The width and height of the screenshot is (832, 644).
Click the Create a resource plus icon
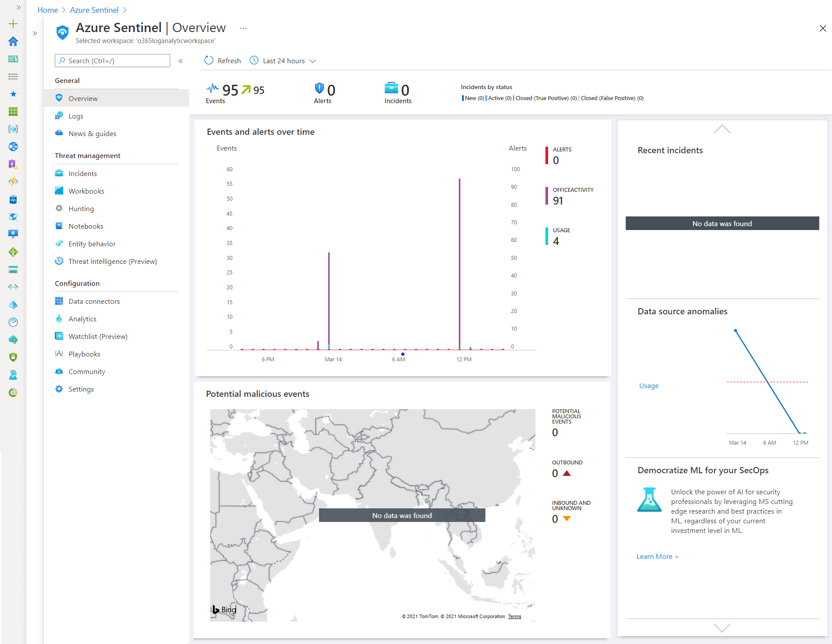point(13,24)
